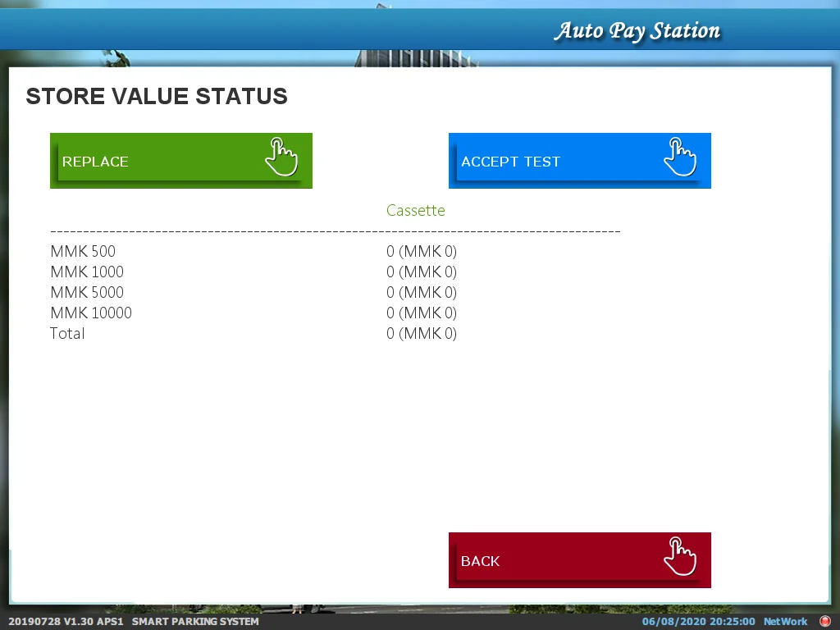This screenshot has height=630, width=840.
Task: Click the NetWork label in status bar
Action: [x=785, y=622]
